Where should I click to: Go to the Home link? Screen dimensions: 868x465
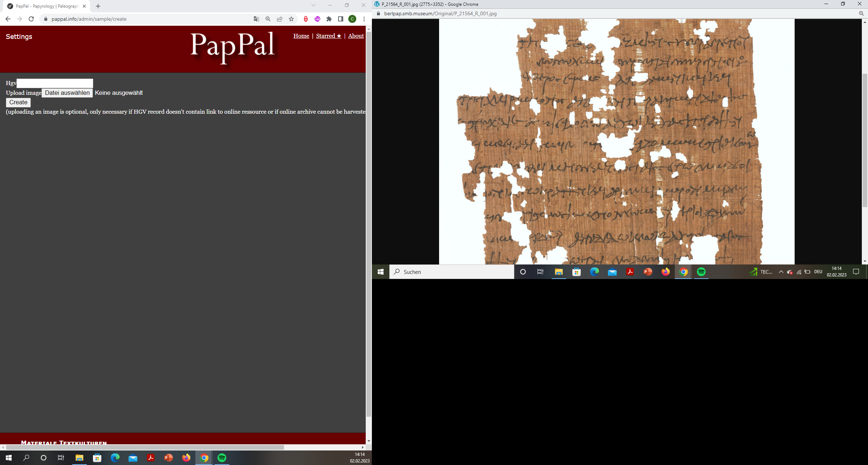301,36
